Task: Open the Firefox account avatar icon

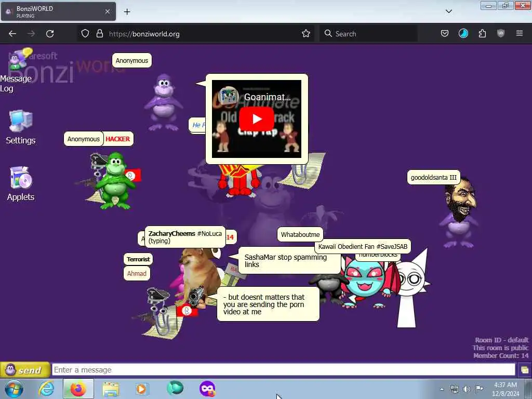Action: pyautogui.click(x=463, y=34)
